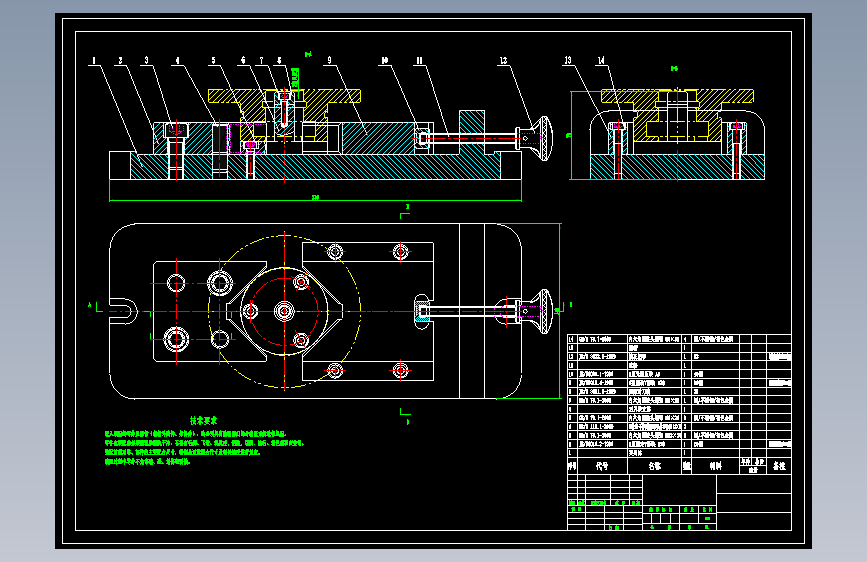
Task: Select part balloon number 12
Action: point(503,60)
